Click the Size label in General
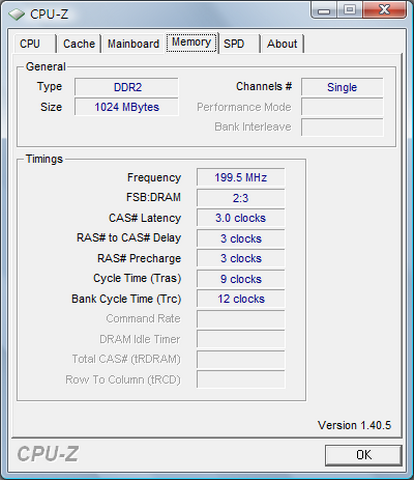Image resolution: width=414 pixels, height=480 pixels. point(51,107)
